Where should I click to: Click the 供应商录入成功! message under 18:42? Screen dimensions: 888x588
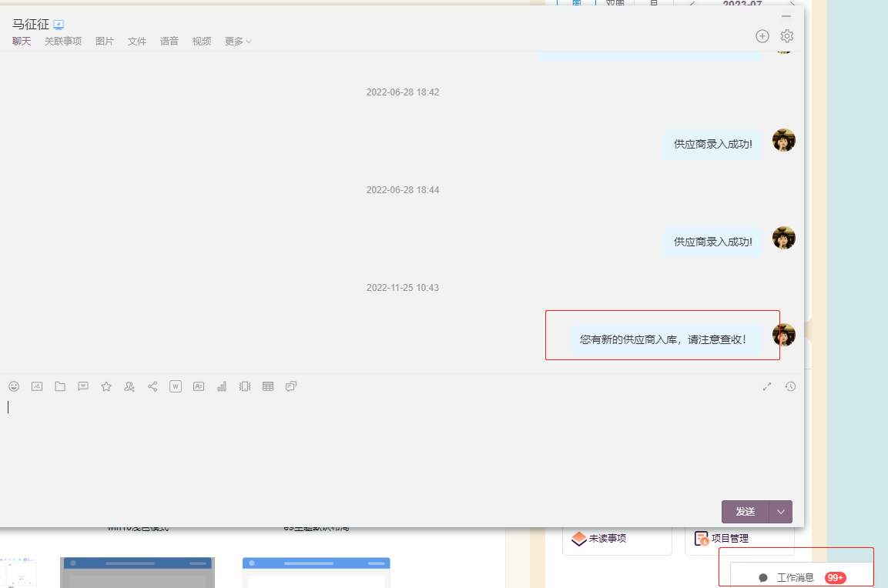coord(713,145)
